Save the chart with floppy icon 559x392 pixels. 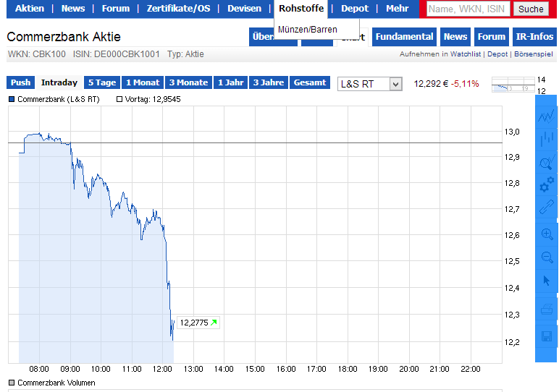(547, 336)
